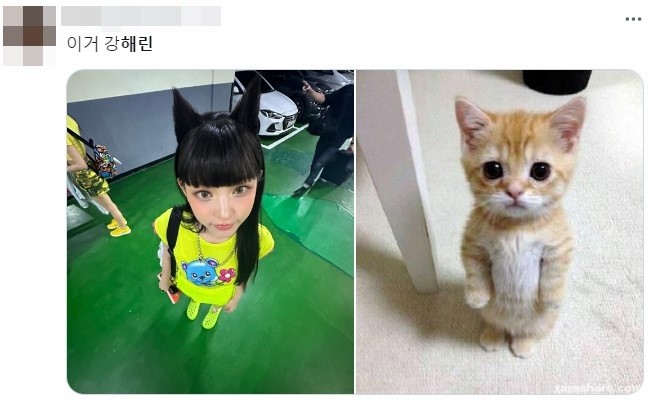This screenshot has height=408, width=661.
Task: Open the photo of girl with cat ears
Action: [210, 232]
